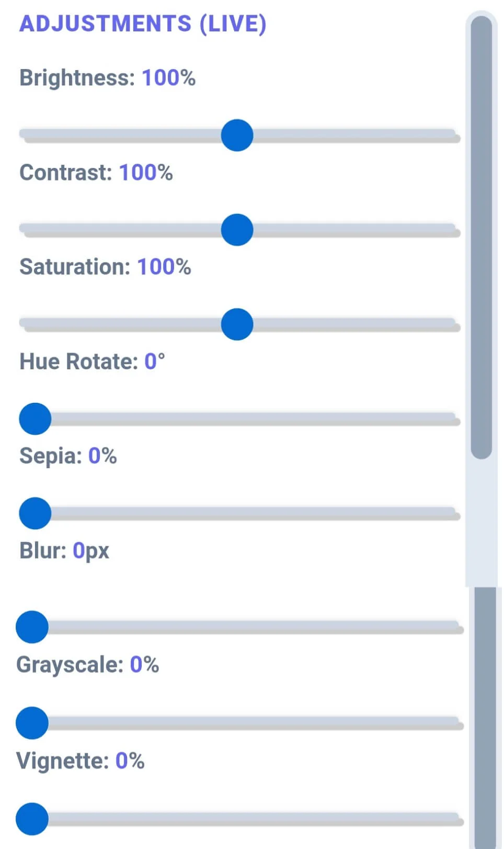Click the Adjustments (Live) heading
The width and height of the screenshot is (504, 849).
(x=143, y=24)
